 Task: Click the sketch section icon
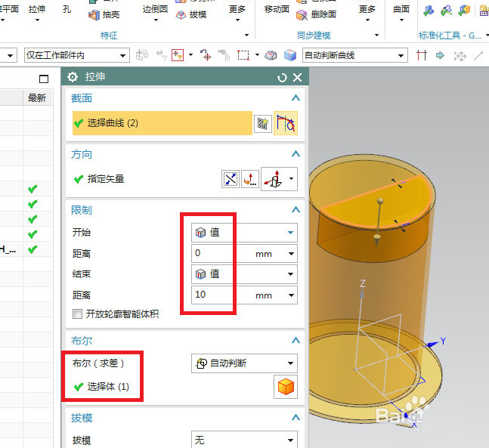pos(262,123)
